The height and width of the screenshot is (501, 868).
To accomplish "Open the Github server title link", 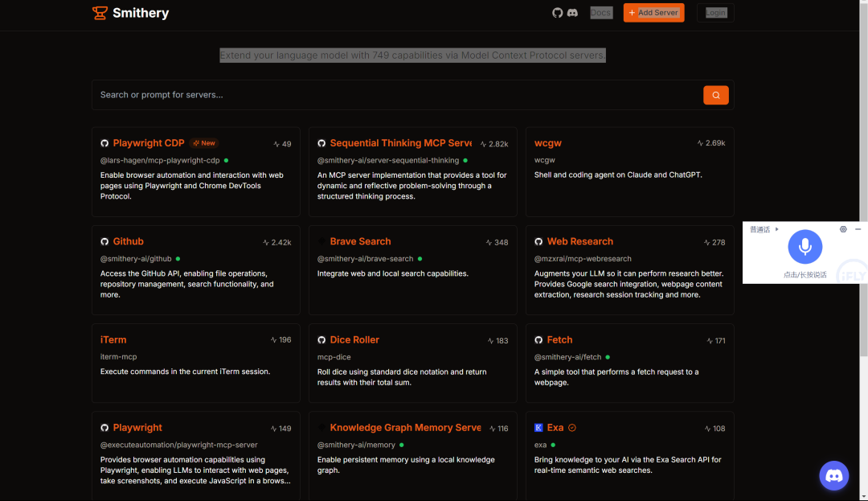I will [128, 242].
